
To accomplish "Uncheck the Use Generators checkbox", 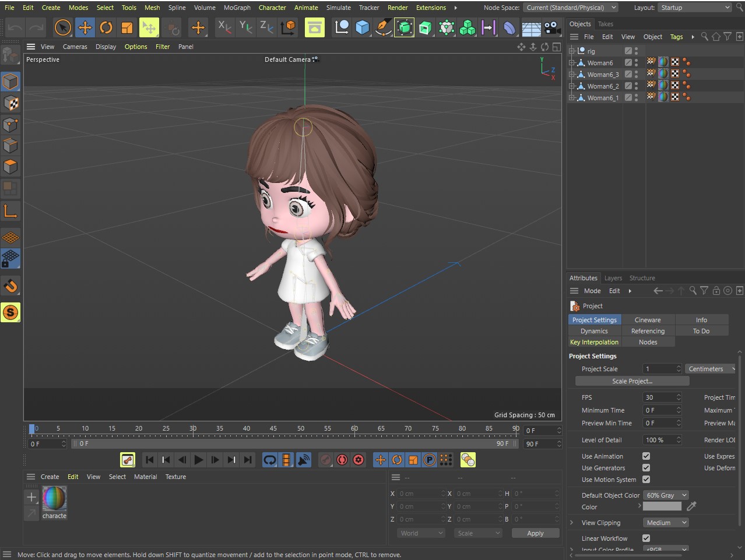I will 646,468.
